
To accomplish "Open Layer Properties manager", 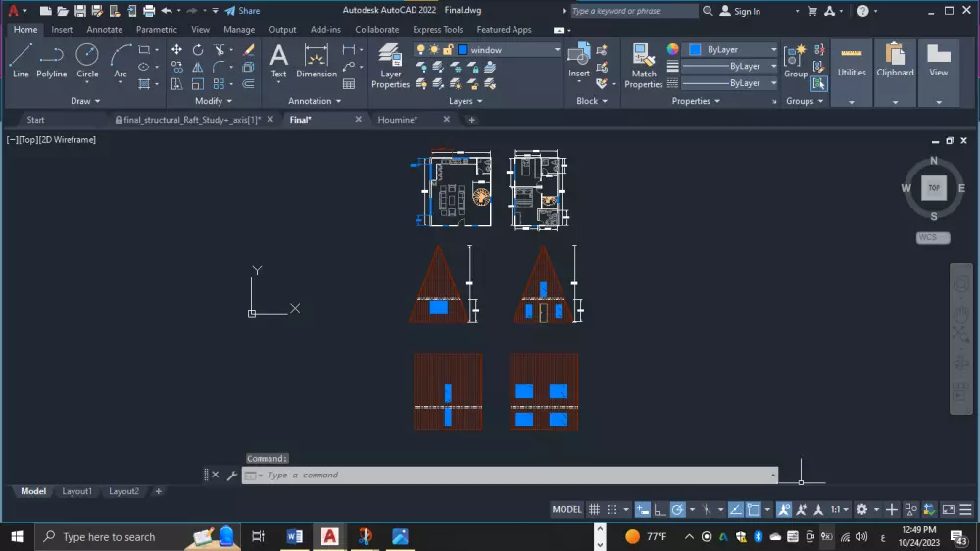I will point(391,66).
